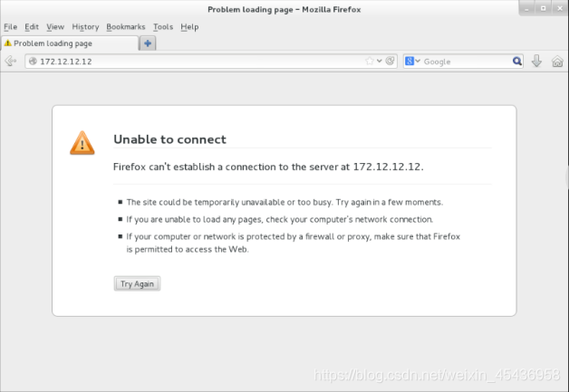This screenshot has width=569, height=392.
Task: Open the File menu
Action: click(11, 27)
